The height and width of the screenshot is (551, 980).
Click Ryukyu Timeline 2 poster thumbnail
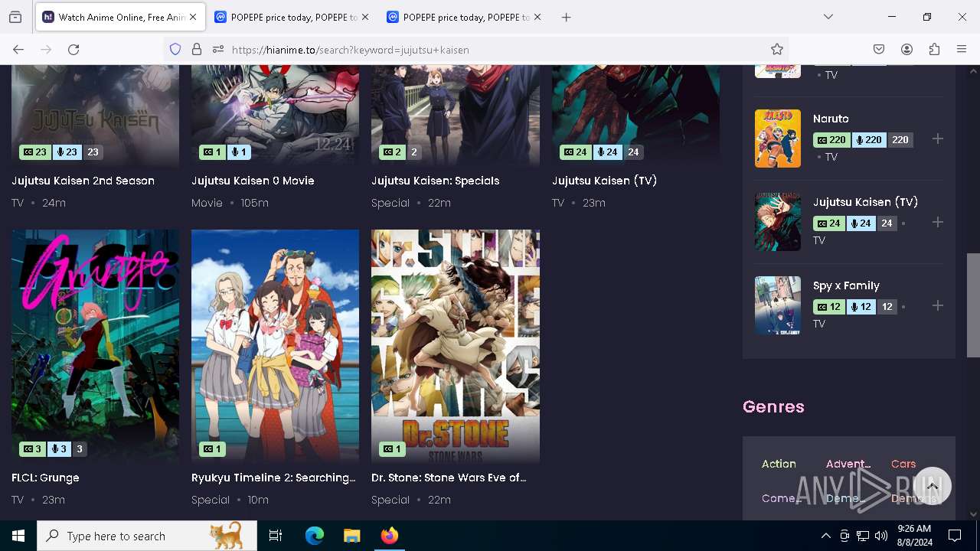275,346
